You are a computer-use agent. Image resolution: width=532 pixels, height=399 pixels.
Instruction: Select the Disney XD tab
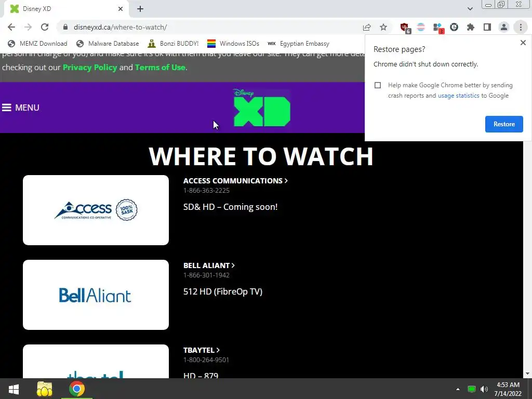coord(66,9)
